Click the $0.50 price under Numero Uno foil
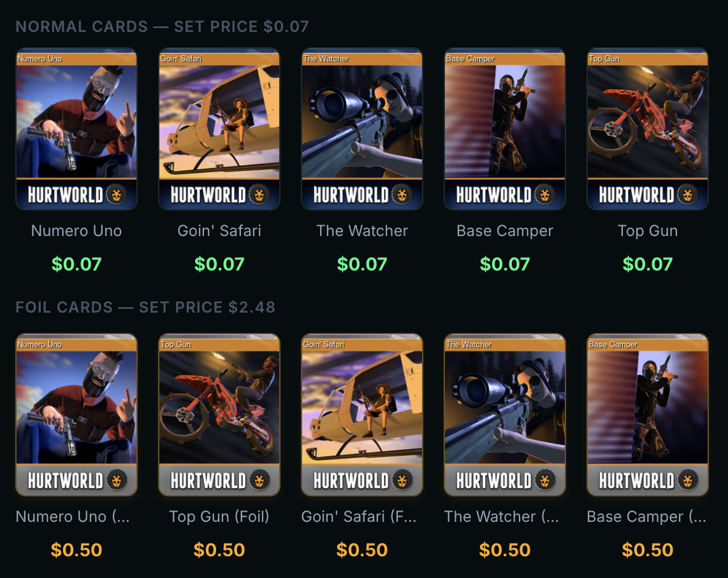The image size is (728, 578). [76, 550]
